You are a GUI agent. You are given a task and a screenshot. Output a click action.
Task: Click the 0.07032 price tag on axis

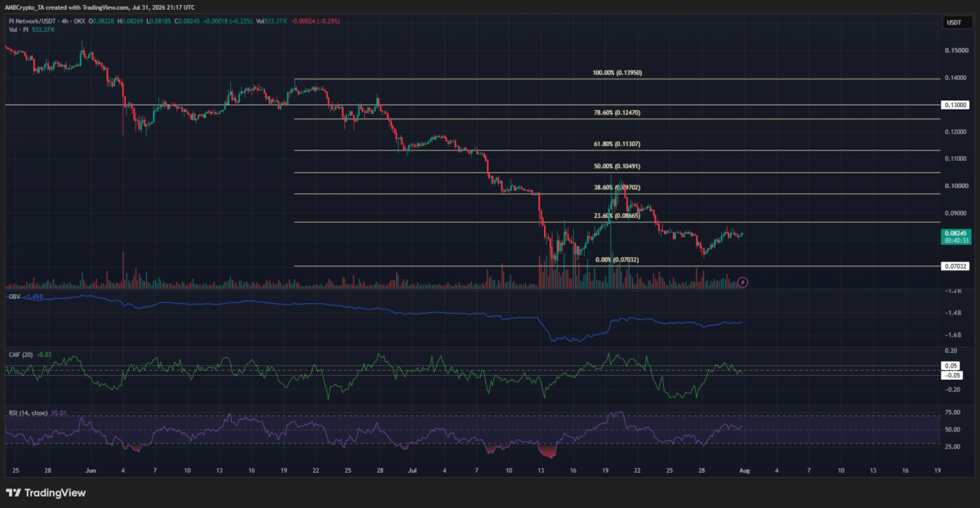955,265
